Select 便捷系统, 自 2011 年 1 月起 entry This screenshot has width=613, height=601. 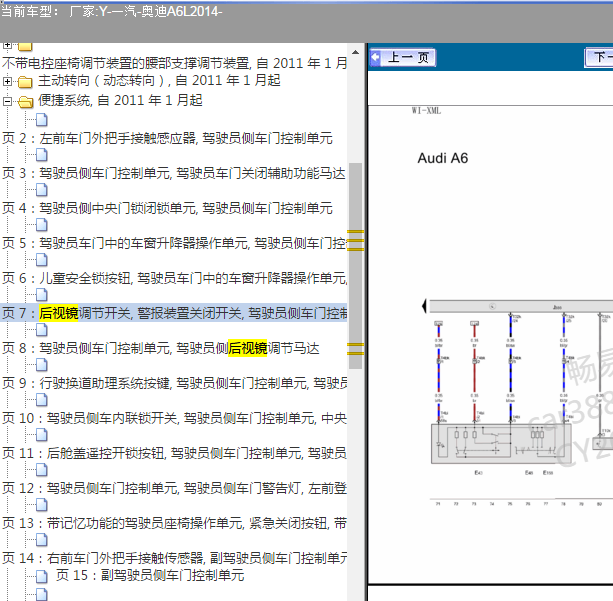click(x=120, y=100)
